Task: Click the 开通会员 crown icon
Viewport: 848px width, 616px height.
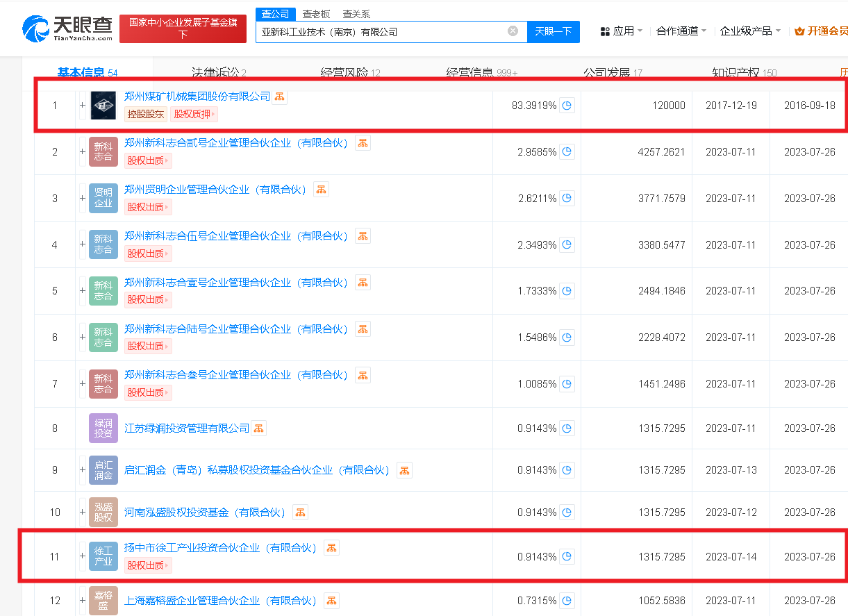Action: tap(799, 31)
